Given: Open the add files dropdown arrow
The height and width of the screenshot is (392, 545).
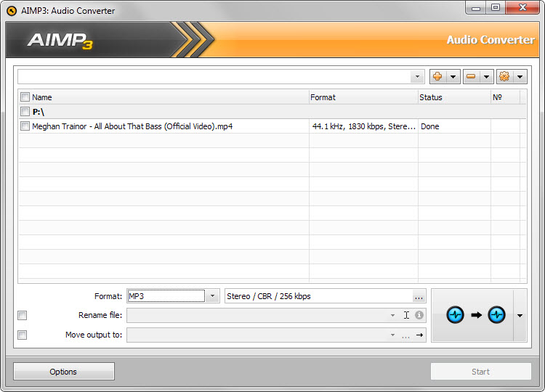Looking at the screenshot, I should tap(453, 76).
